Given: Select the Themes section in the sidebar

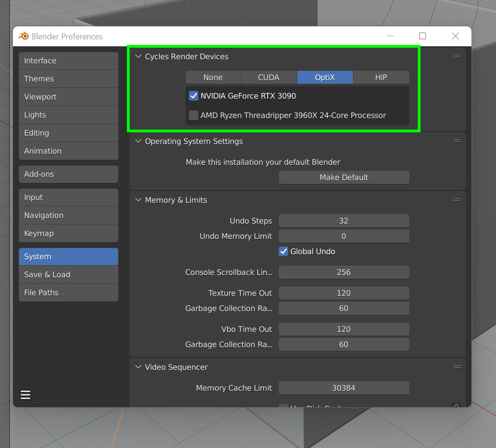Looking at the screenshot, I should [68, 79].
